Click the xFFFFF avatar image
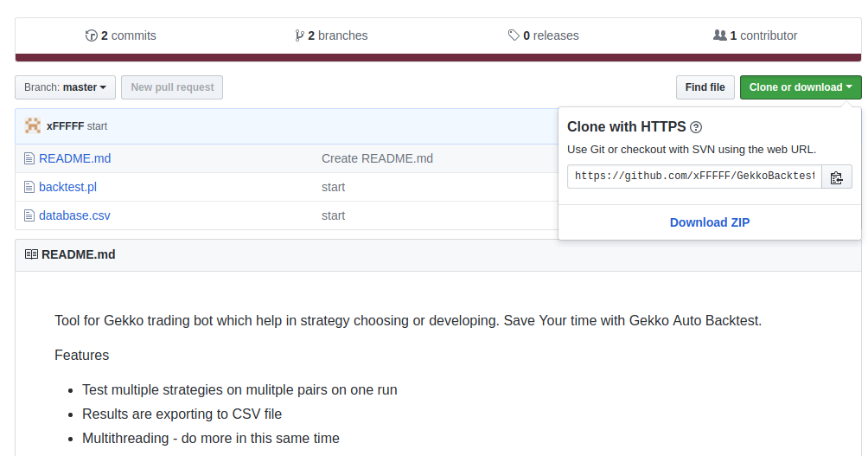Image resolution: width=868 pixels, height=456 pixels. (33, 125)
